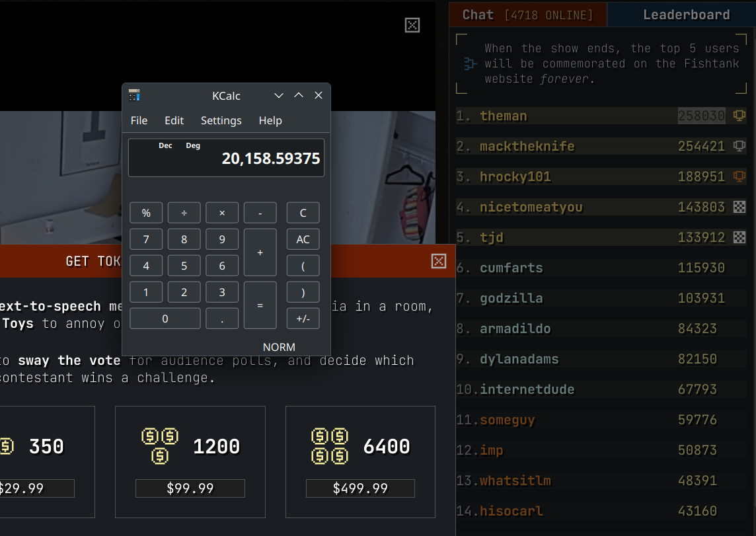Image resolution: width=756 pixels, height=536 pixels.
Task: Select hisocarl leaderboard entry
Action: click(601, 510)
